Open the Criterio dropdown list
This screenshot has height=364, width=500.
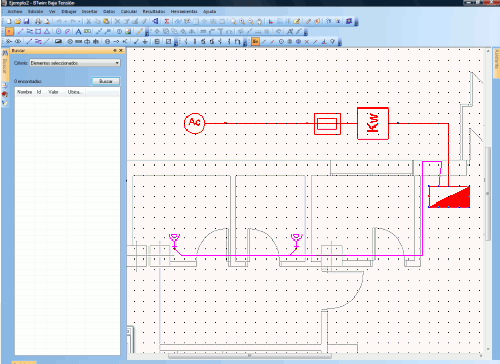(75, 63)
